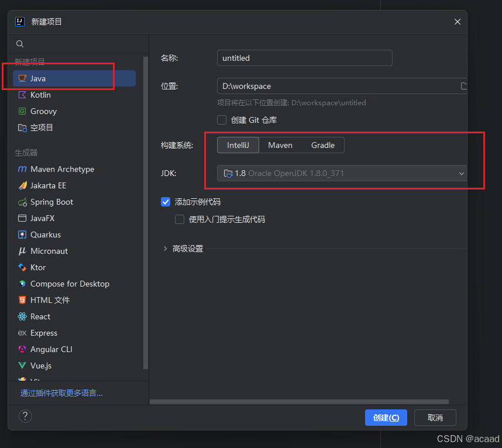Screen dimensions: 502x448
Task: Close the new project dialog
Action: 457,22
